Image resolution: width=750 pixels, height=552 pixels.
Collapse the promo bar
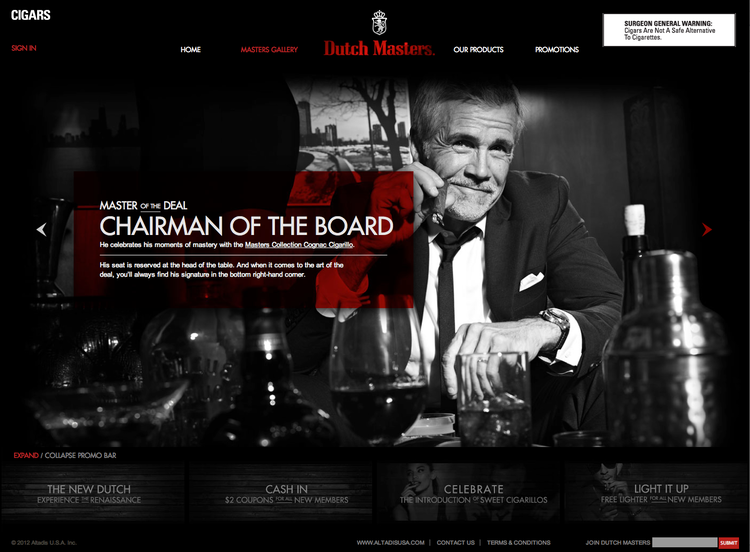pos(80,455)
